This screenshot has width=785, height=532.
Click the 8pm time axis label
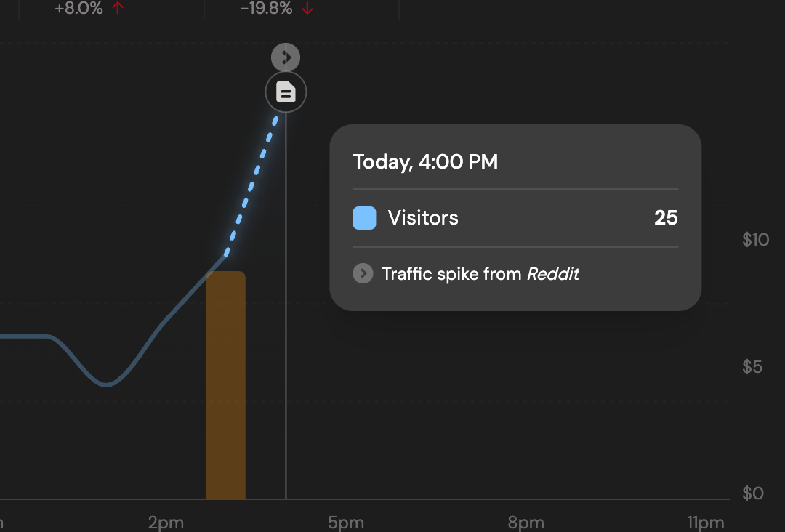(x=526, y=523)
